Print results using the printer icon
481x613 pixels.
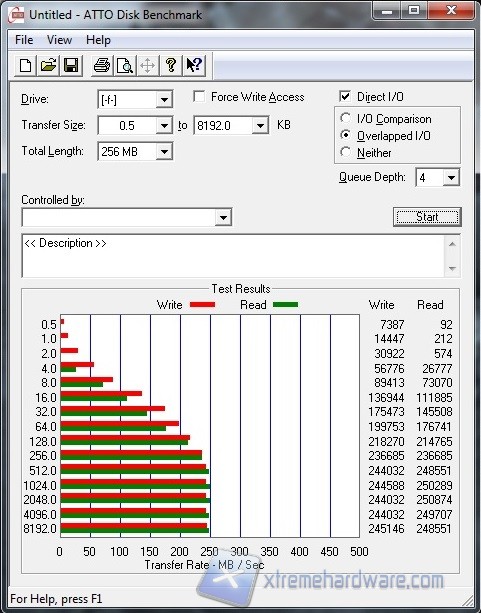click(x=102, y=65)
